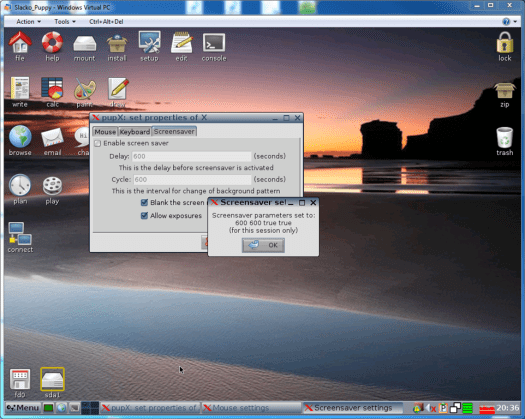Click Ctrl+Alt+Del in the Virtual PC toolbar

pos(106,21)
